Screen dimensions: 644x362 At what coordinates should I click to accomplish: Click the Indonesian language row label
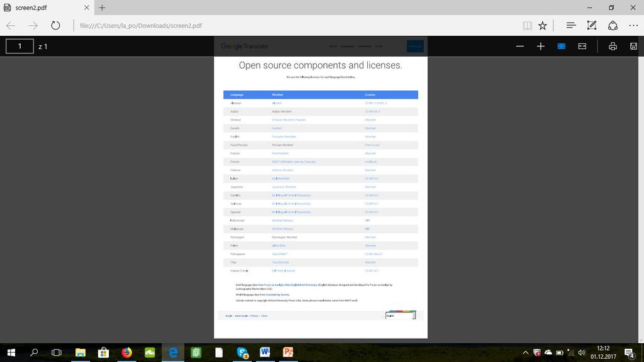[237, 221]
